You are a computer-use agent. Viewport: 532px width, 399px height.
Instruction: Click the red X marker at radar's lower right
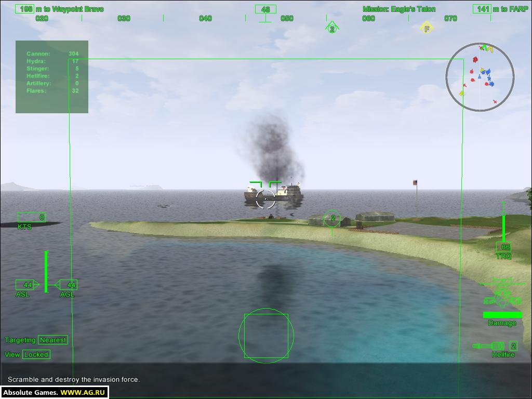point(495,102)
